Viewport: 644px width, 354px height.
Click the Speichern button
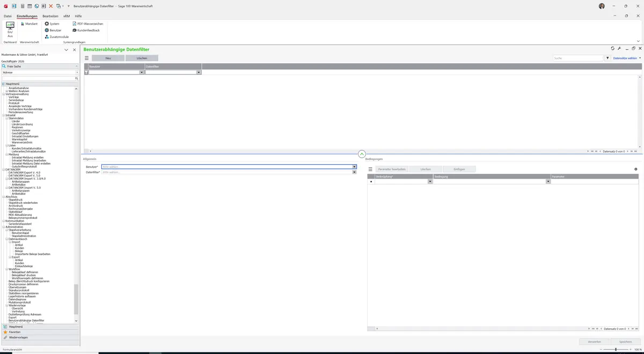tap(626, 342)
